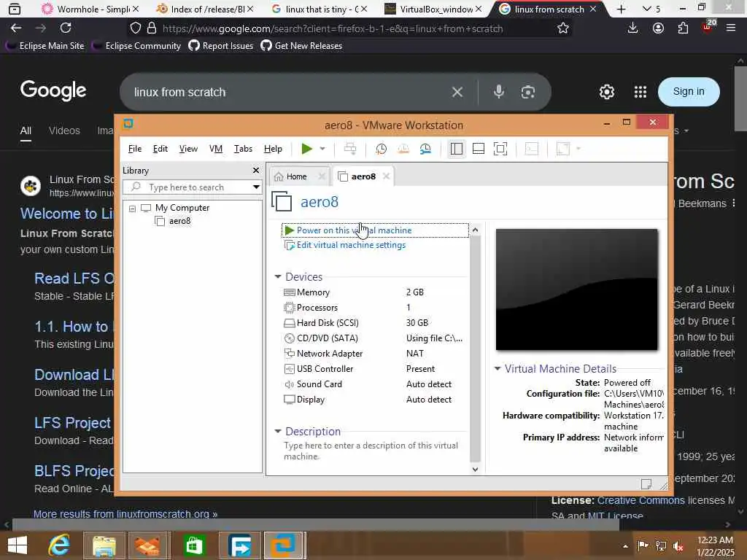Screen dimensions: 747x560
Task: Open the View menu in VMware
Action: click(188, 149)
